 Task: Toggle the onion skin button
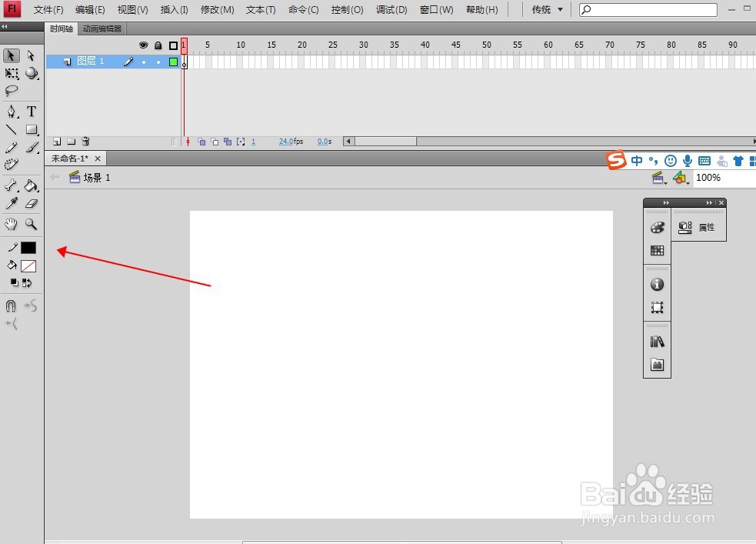pyautogui.click(x=201, y=142)
